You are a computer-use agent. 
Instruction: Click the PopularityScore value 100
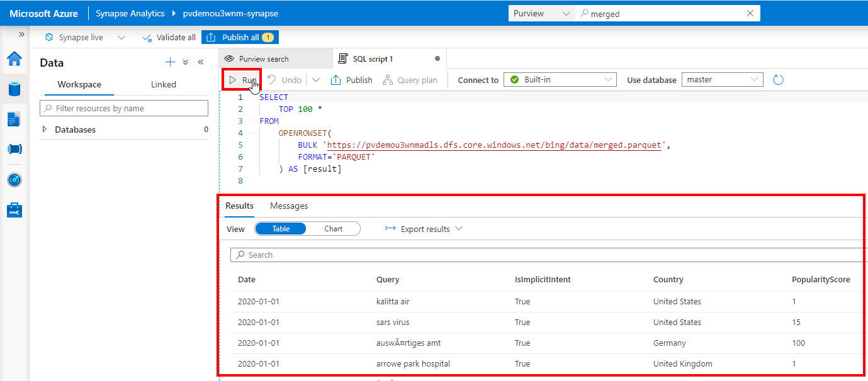[799, 343]
